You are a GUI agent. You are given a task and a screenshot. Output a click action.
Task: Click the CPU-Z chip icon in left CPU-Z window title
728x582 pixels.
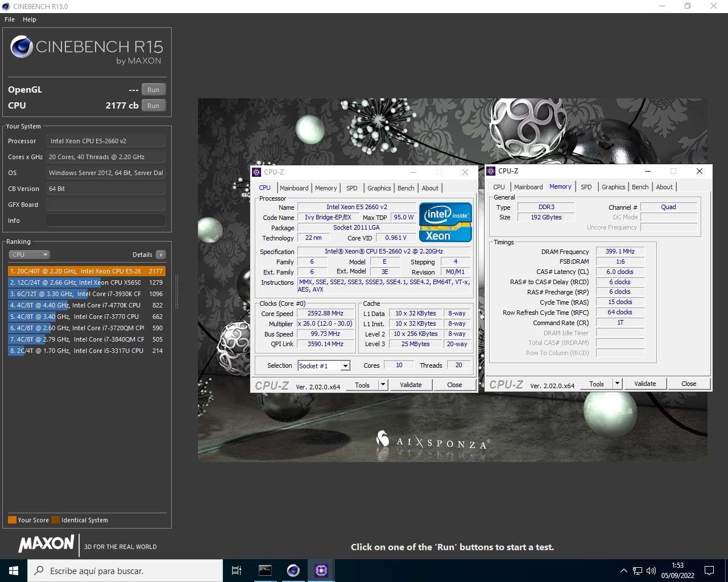click(x=257, y=172)
